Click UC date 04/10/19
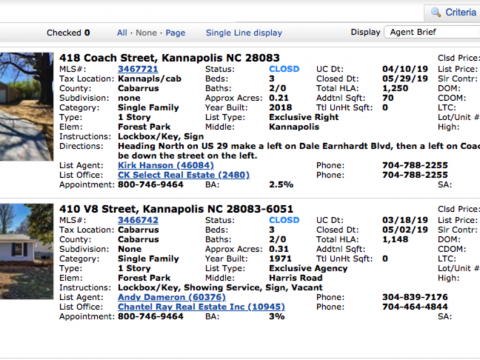The image size is (480, 360). point(405,69)
